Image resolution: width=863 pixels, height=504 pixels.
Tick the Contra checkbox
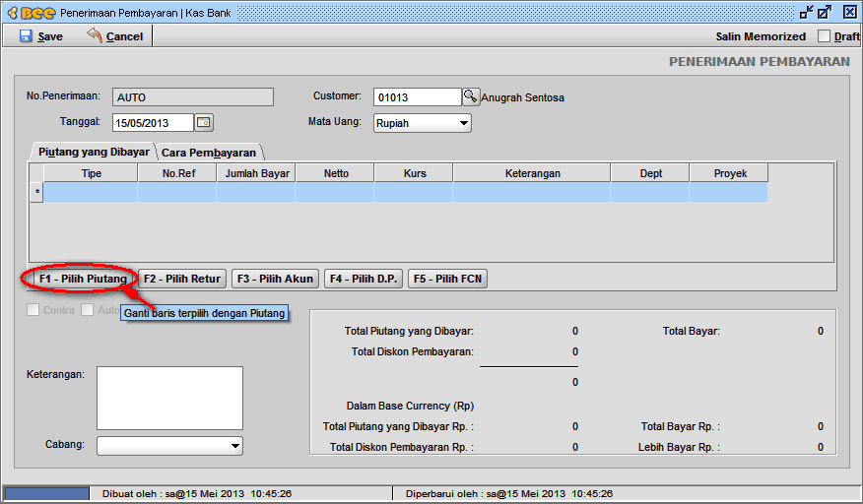point(33,310)
